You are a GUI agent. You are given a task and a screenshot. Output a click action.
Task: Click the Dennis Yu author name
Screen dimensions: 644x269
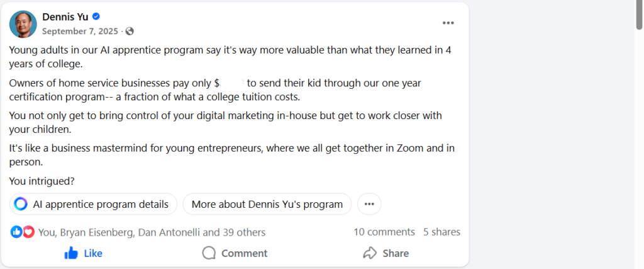[x=65, y=16]
